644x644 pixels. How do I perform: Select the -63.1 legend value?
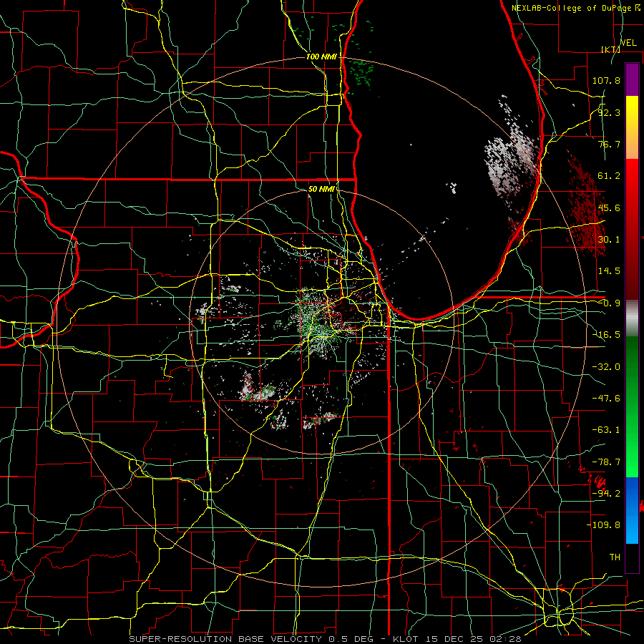tap(606, 430)
